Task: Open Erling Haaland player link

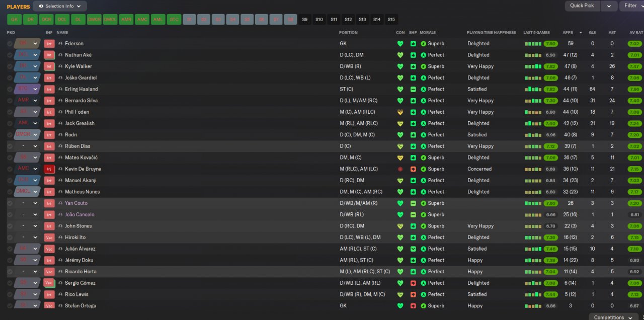Action: 82,89
